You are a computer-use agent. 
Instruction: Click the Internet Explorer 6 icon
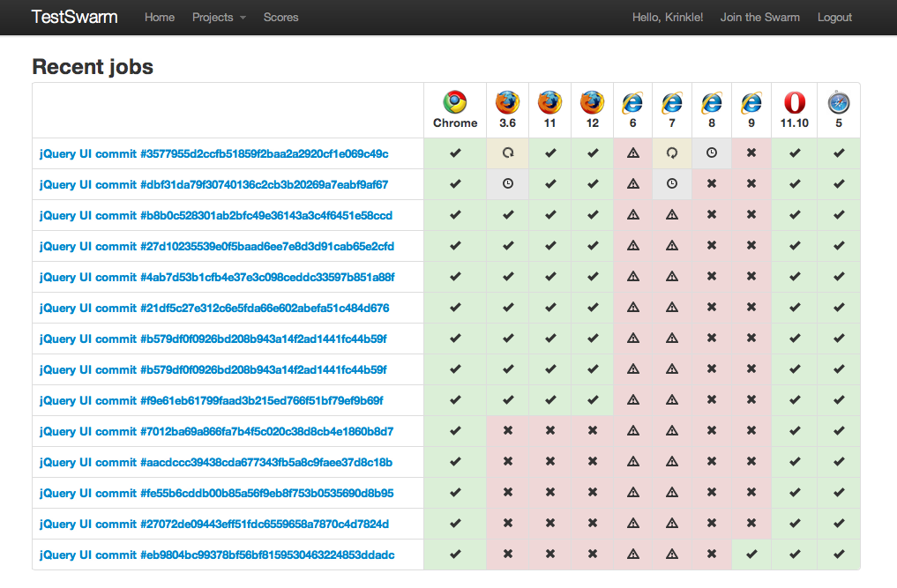tap(632, 103)
